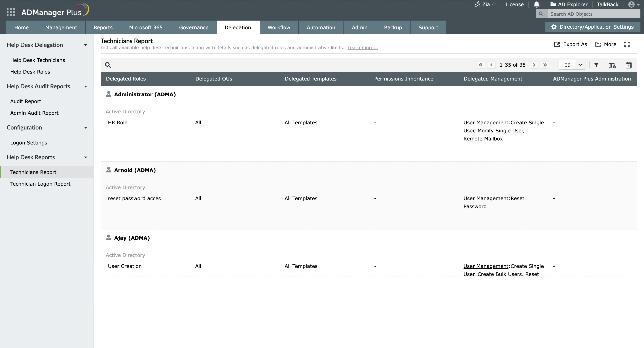Screen dimensions: 644x348
Task: Click the Search AD Objects field
Action: tap(593, 14)
